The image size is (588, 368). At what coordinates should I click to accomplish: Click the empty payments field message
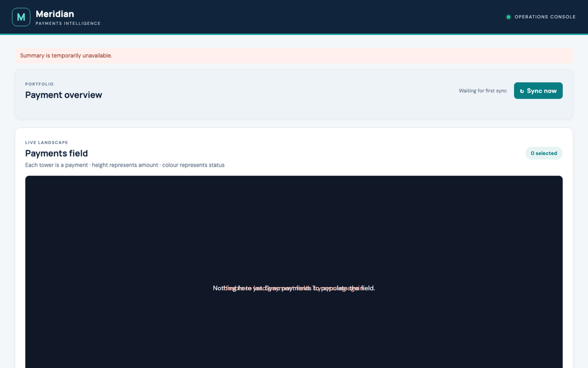(x=294, y=288)
